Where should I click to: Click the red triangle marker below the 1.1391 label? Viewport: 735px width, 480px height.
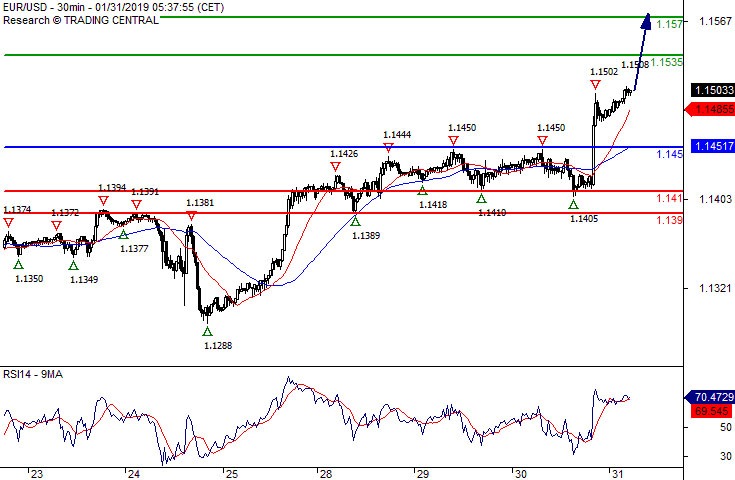click(136, 205)
